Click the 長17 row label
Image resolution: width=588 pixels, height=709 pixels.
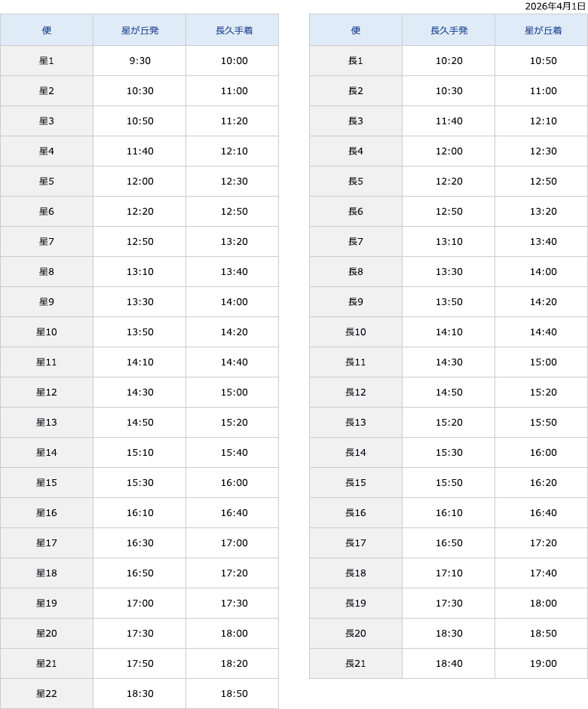click(x=356, y=543)
